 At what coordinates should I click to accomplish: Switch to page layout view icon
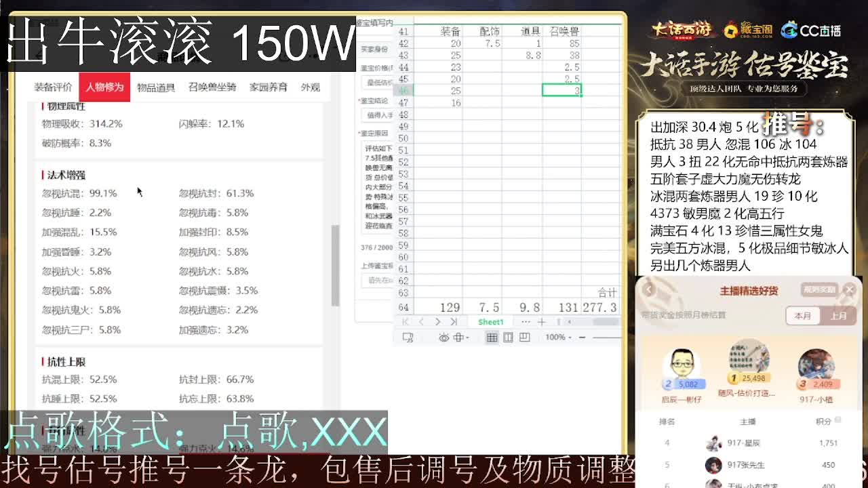(508, 338)
